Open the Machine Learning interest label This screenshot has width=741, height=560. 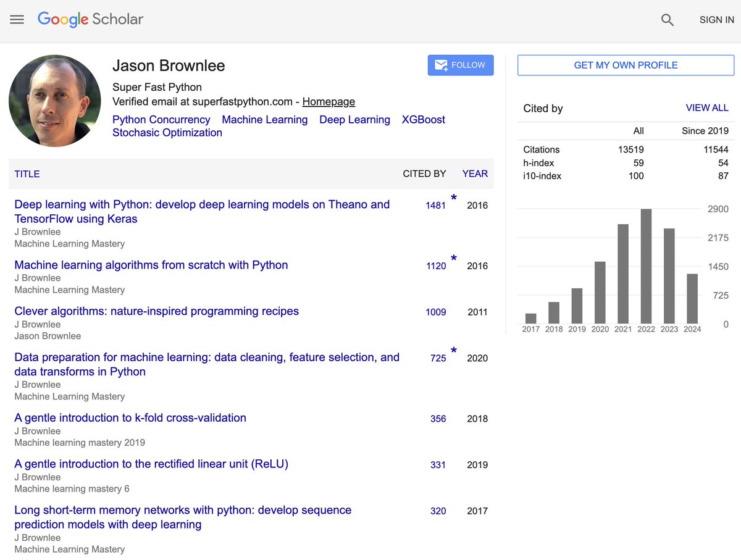click(x=264, y=119)
